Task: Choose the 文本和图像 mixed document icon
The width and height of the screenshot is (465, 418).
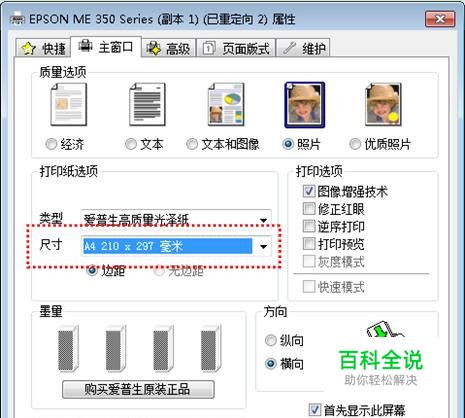Action: coord(226,105)
